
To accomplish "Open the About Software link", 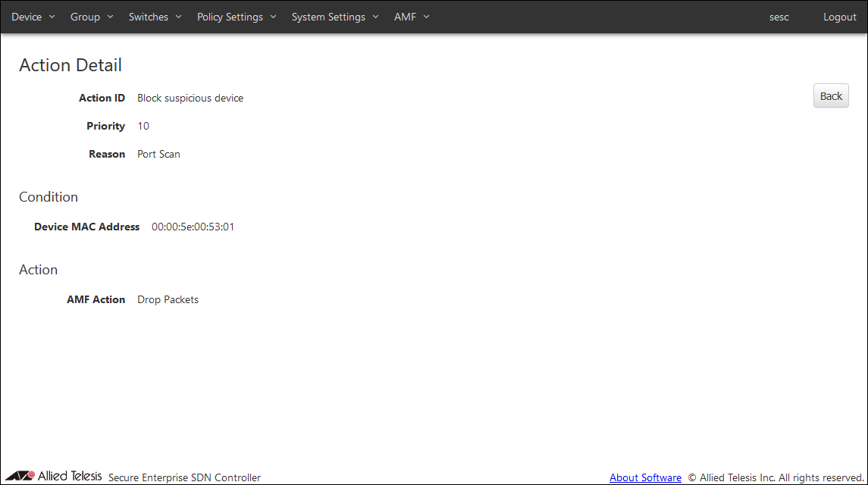I will coord(645,477).
